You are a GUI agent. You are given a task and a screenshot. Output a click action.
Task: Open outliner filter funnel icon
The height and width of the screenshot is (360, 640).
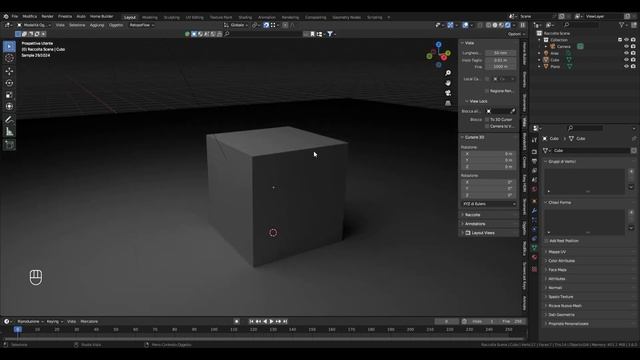622,25
